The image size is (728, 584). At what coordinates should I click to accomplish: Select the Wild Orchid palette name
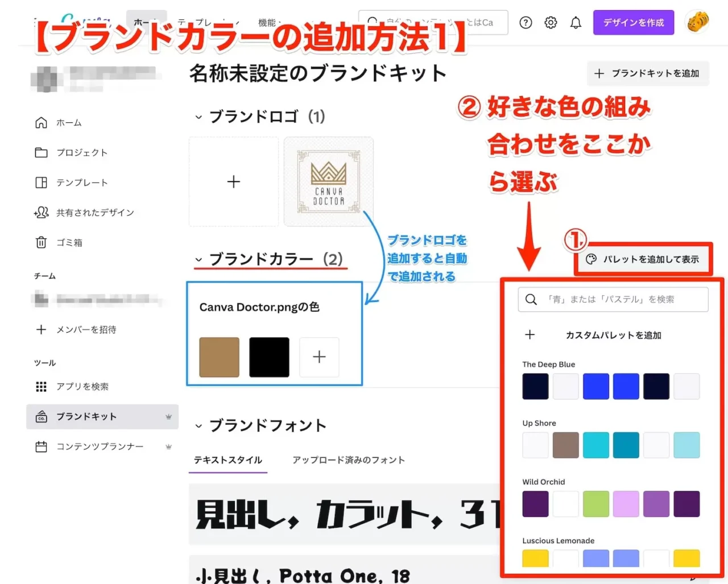tap(544, 482)
